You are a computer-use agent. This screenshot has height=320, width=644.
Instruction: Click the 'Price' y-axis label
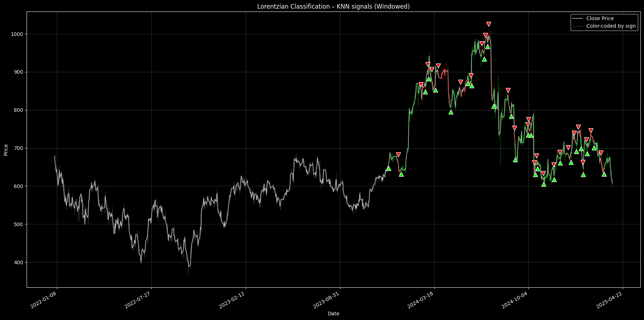coord(6,150)
